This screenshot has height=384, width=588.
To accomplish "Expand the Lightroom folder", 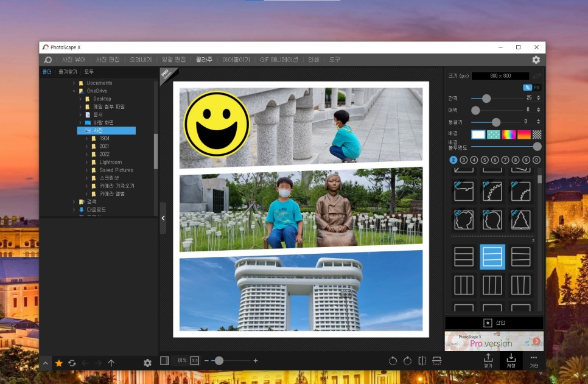I will coord(86,162).
